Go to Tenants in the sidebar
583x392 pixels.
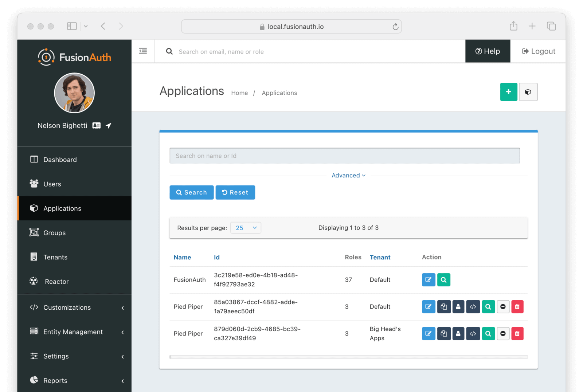tap(55, 257)
